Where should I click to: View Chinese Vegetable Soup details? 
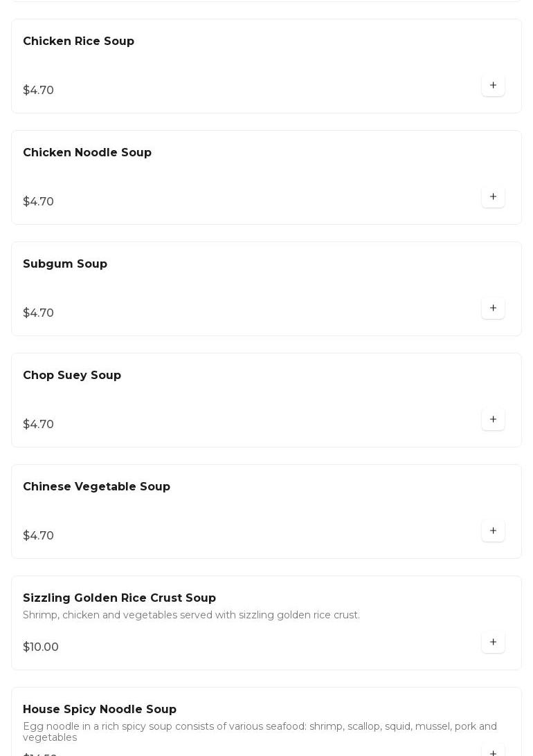[96, 487]
